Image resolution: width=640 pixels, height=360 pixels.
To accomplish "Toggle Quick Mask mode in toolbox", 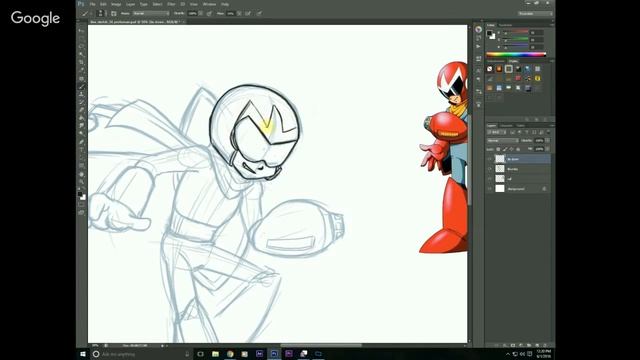I will [x=82, y=205].
